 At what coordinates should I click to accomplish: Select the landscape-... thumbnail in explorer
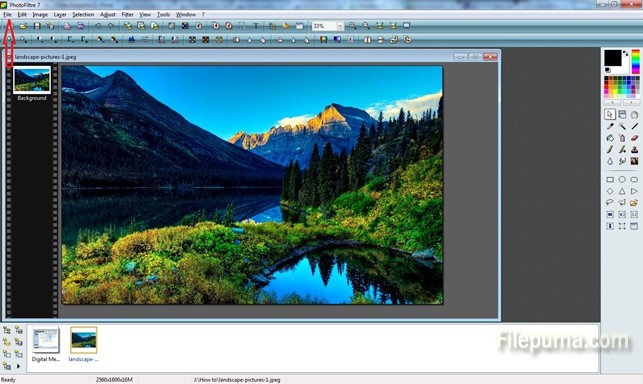coord(83,340)
